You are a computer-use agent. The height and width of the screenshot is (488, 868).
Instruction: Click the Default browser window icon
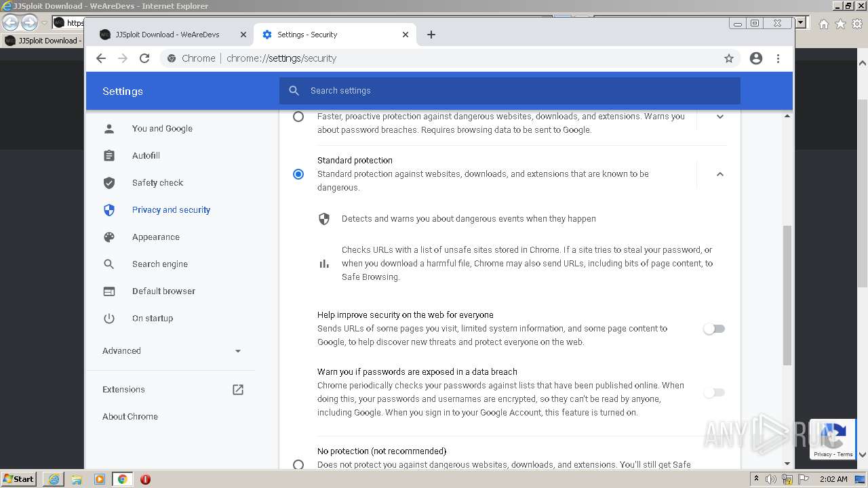click(109, 291)
